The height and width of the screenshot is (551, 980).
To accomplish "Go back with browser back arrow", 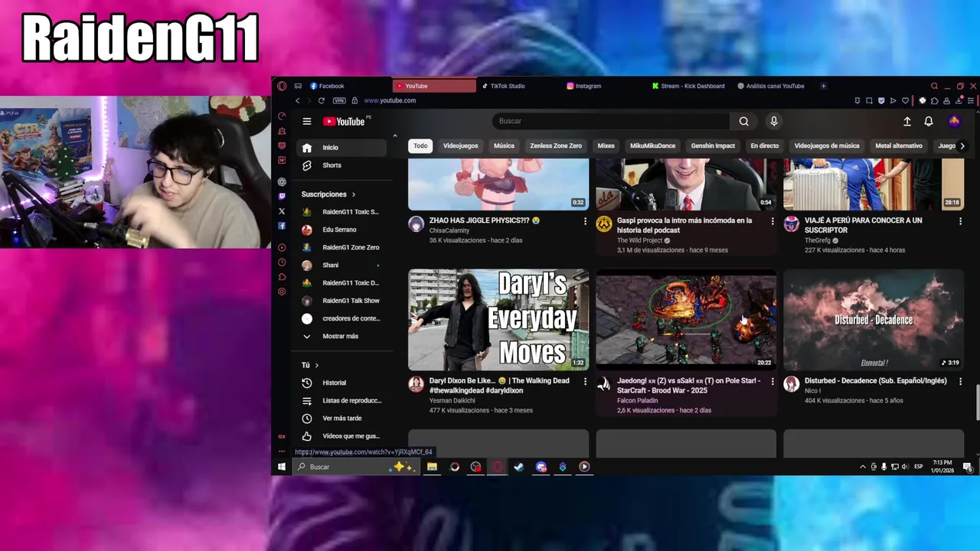I will (298, 100).
